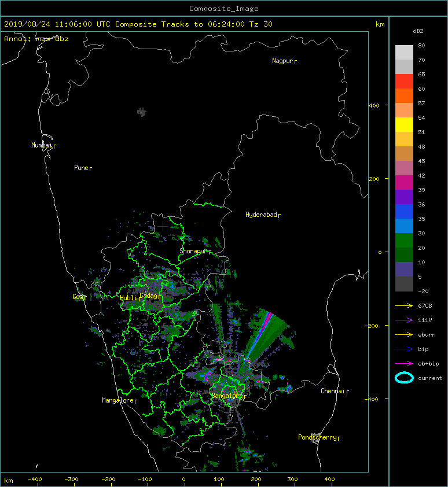Select the mauve 42 dBZ color swatch
This screenshot has height=487, width=448.
click(404, 168)
